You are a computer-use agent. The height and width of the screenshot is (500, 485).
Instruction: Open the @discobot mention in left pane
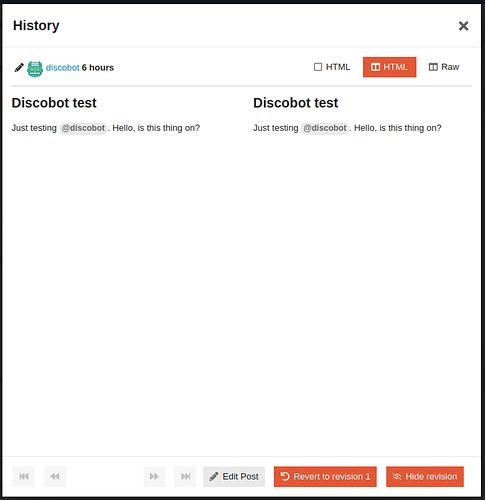(83, 128)
